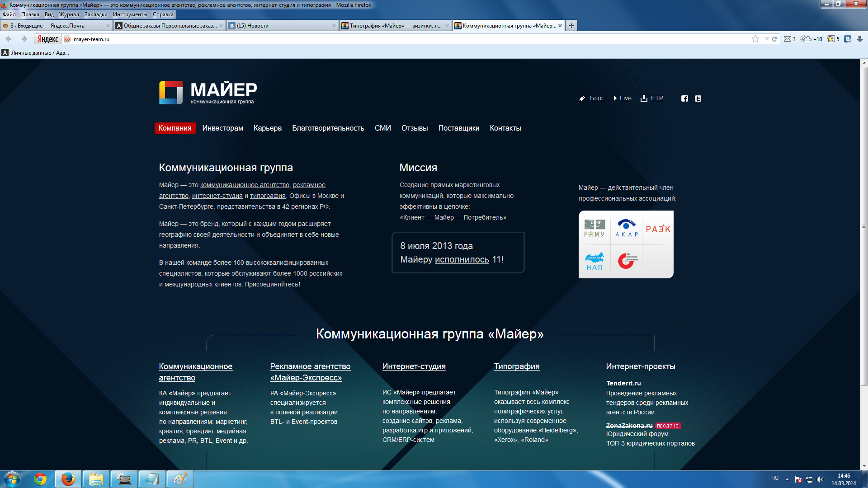This screenshot has width=868, height=488.
Task: Go to the Контакты navigation item
Action: (505, 128)
